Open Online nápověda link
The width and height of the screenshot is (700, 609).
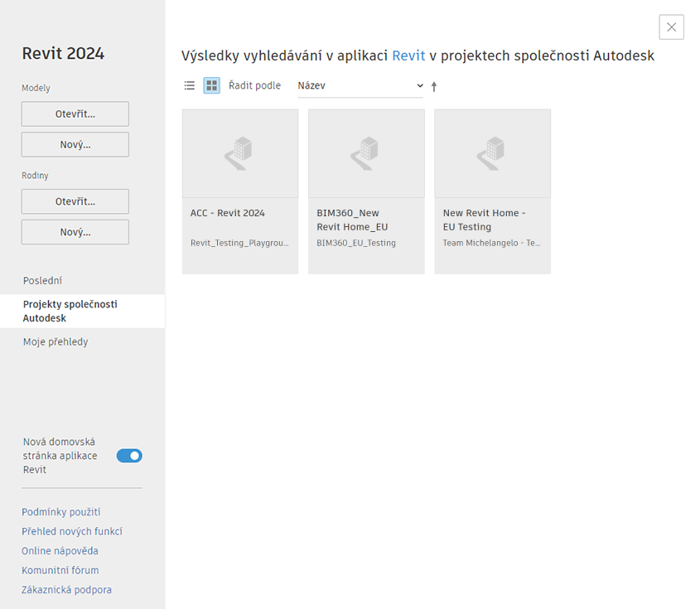60,551
